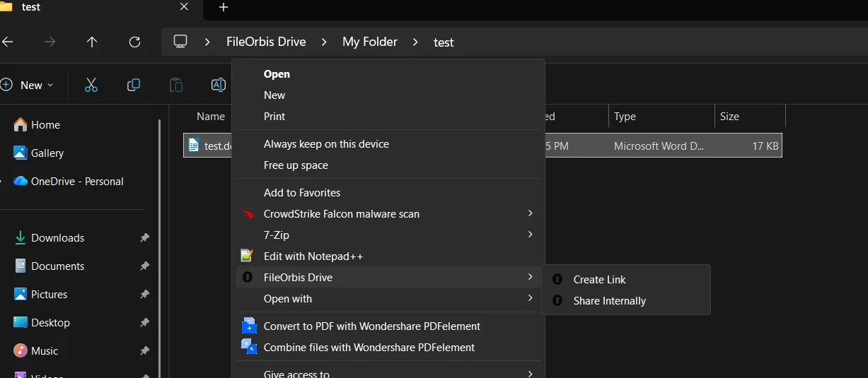Screen dimensions: 868x378
Task: Click My Folder in breadcrumb path
Action: click(369, 42)
